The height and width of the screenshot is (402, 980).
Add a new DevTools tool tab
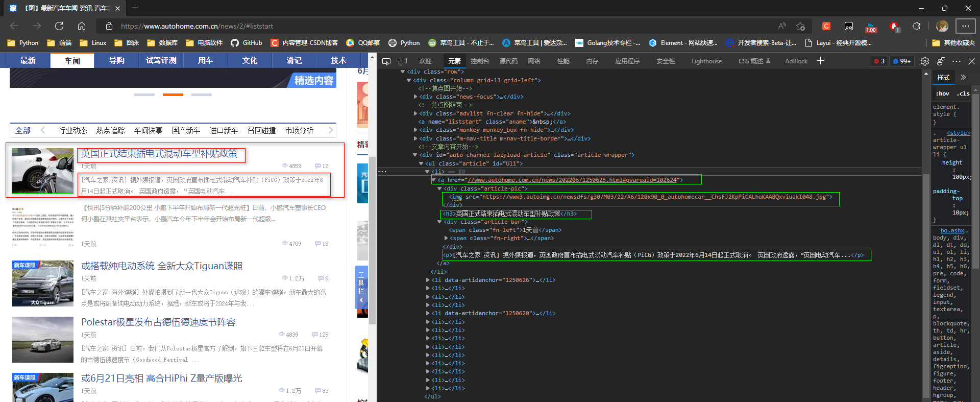[x=820, y=61]
